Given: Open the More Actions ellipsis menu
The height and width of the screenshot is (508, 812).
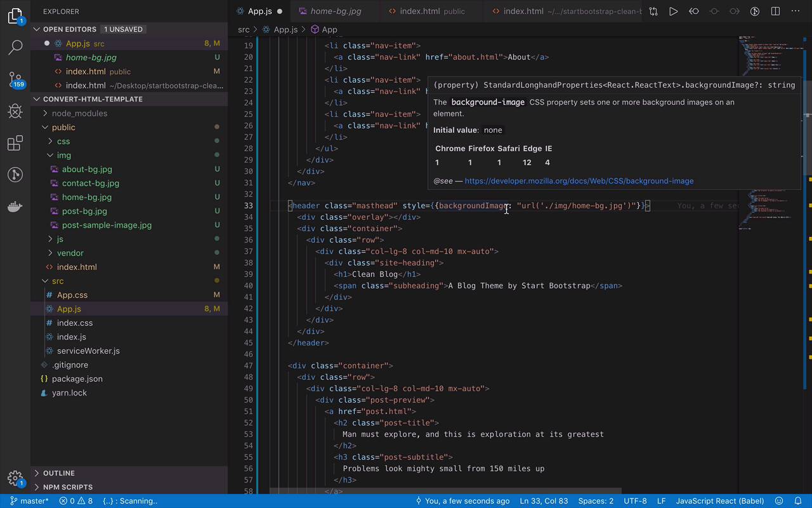Looking at the screenshot, I should pyautogui.click(x=796, y=11).
